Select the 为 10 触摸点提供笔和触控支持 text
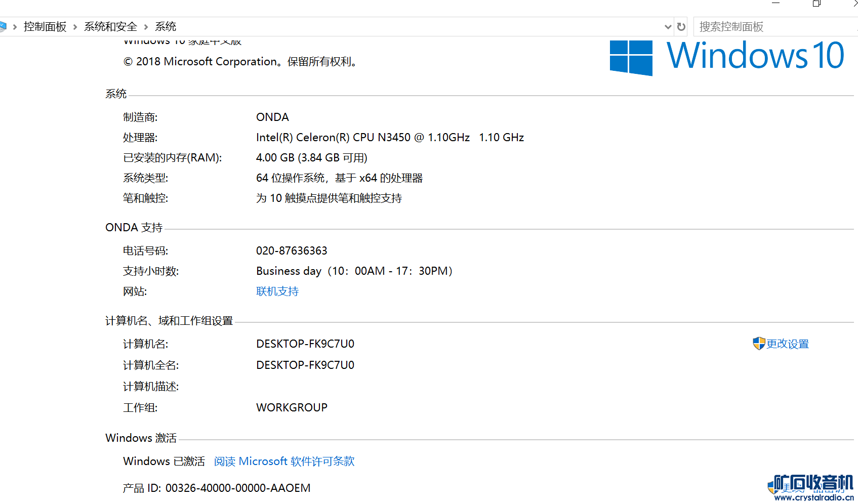This screenshot has width=858, height=504. pyautogui.click(x=329, y=198)
